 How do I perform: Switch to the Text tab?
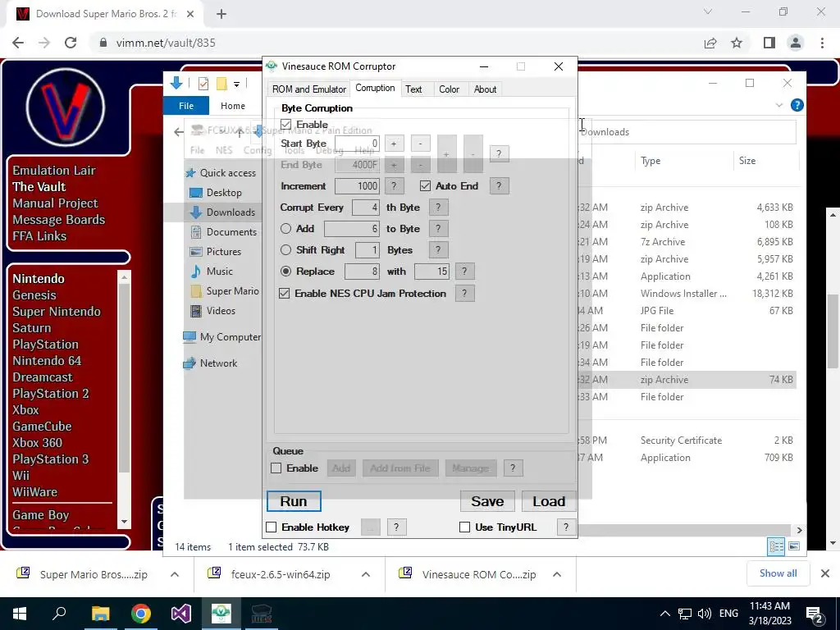click(413, 89)
